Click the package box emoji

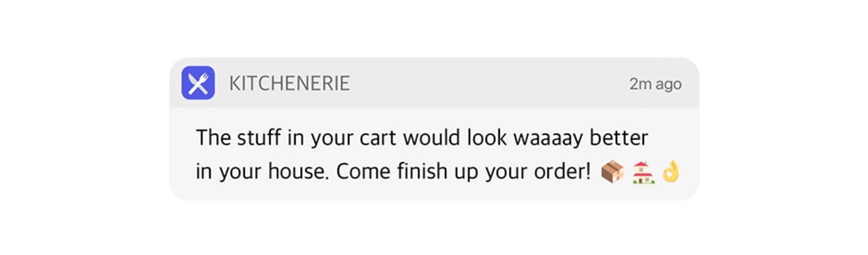[x=612, y=172]
